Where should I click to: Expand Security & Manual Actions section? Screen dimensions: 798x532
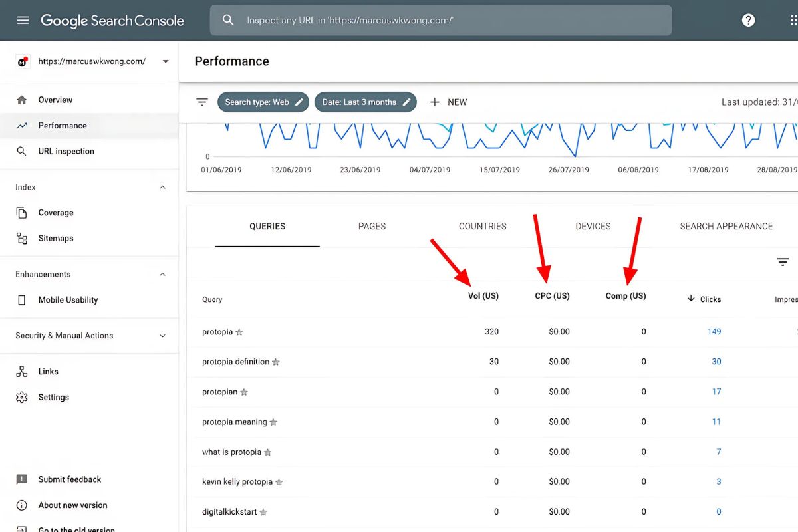162,336
